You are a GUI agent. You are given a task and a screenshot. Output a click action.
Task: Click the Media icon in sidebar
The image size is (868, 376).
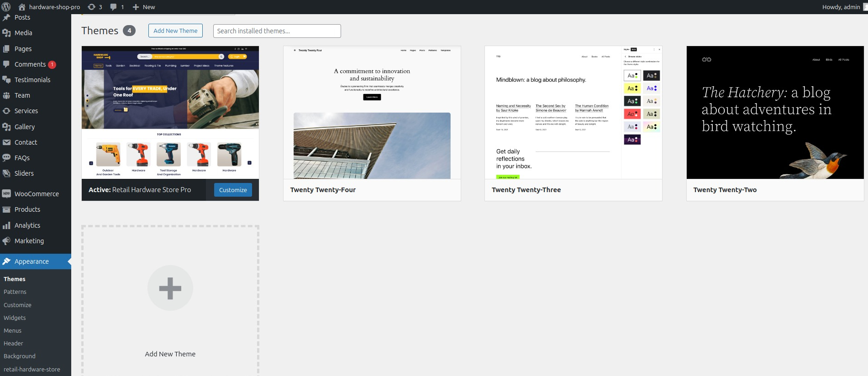coord(6,33)
